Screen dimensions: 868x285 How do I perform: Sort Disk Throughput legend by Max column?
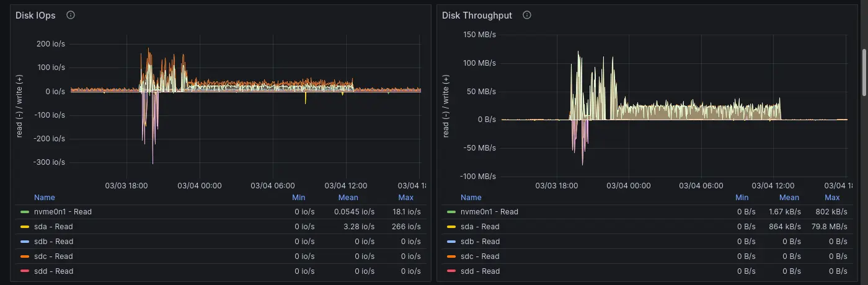click(x=832, y=198)
